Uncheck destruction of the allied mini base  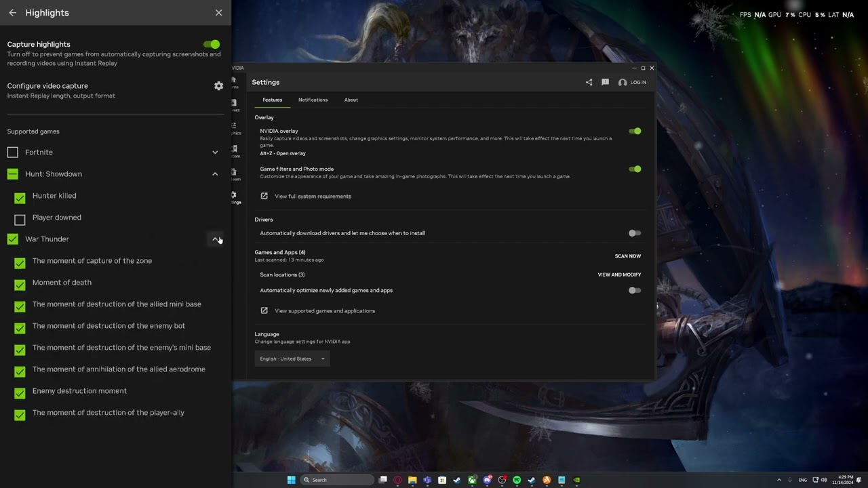(20, 306)
